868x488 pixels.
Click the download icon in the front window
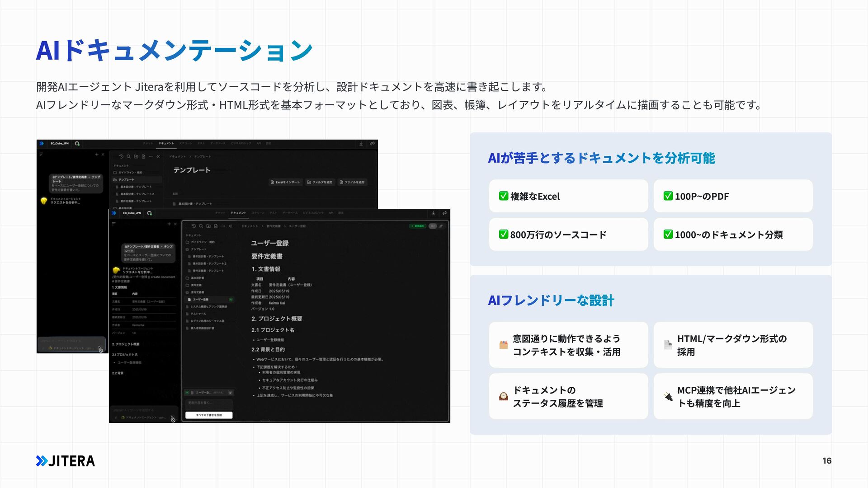(433, 213)
